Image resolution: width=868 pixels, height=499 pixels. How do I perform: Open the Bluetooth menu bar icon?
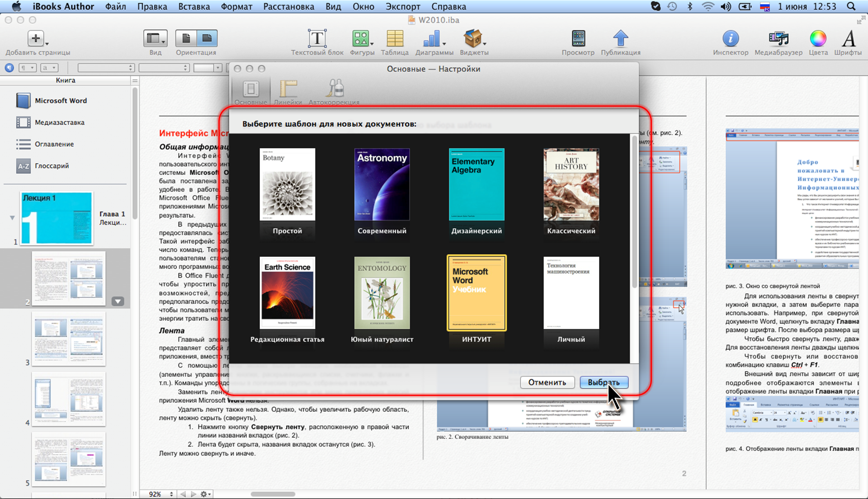(690, 6)
